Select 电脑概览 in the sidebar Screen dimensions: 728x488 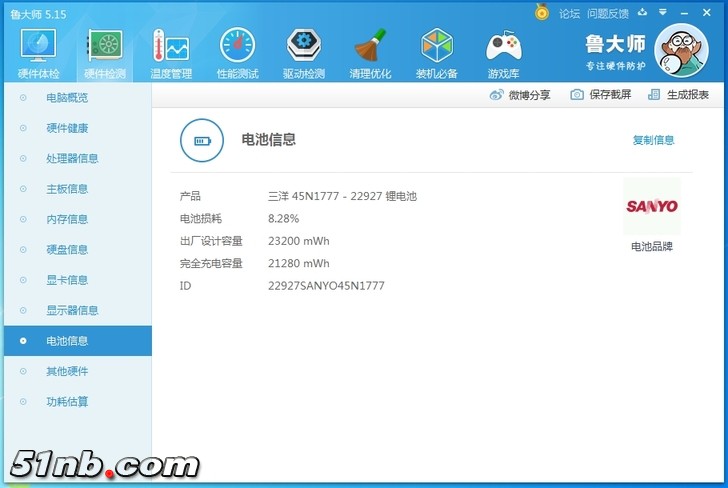pyautogui.click(x=67, y=98)
